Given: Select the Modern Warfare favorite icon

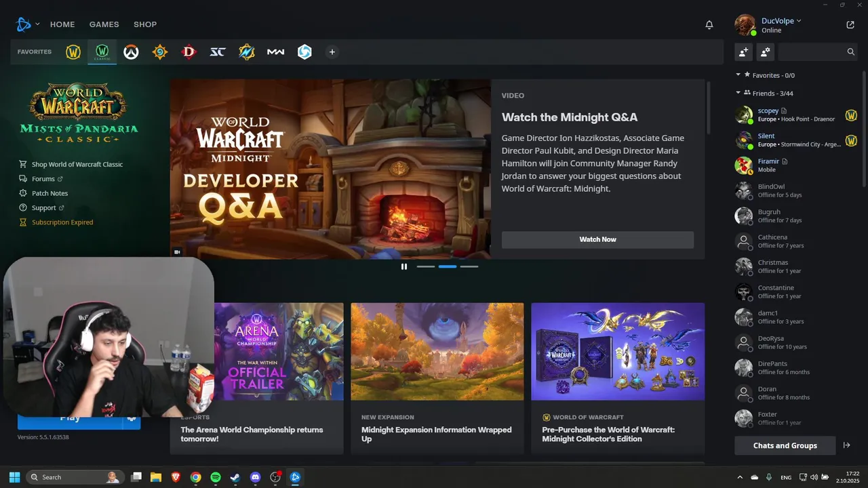Looking at the screenshot, I should [275, 52].
